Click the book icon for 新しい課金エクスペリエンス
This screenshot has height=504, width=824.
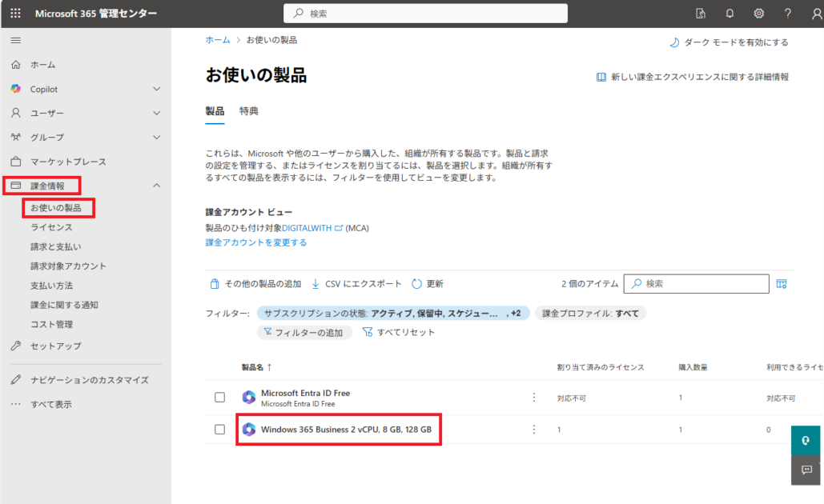coord(601,77)
